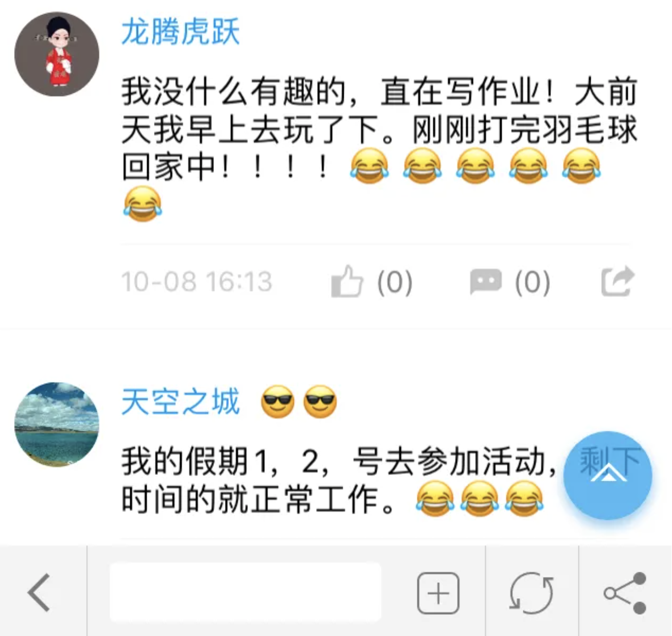The width and height of the screenshot is (672, 636).
Task: Open share options with bottom-right share icon
Action: pos(625,593)
